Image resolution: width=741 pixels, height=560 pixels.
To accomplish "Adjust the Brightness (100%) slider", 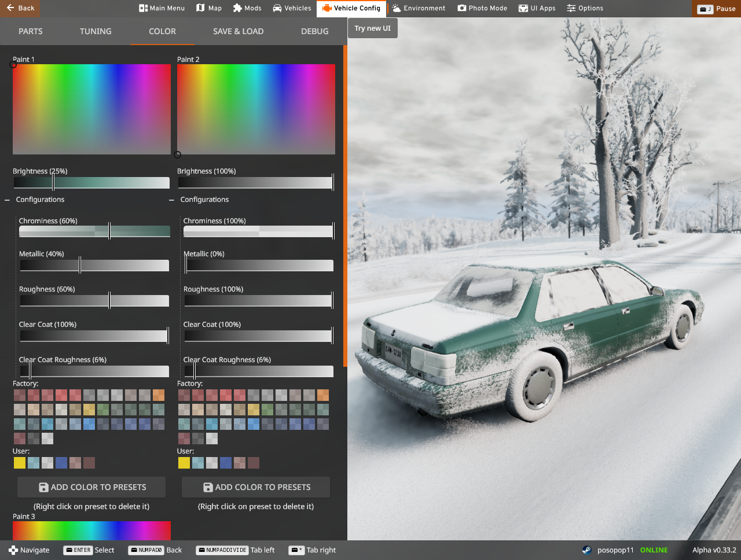I will click(x=256, y=183).
